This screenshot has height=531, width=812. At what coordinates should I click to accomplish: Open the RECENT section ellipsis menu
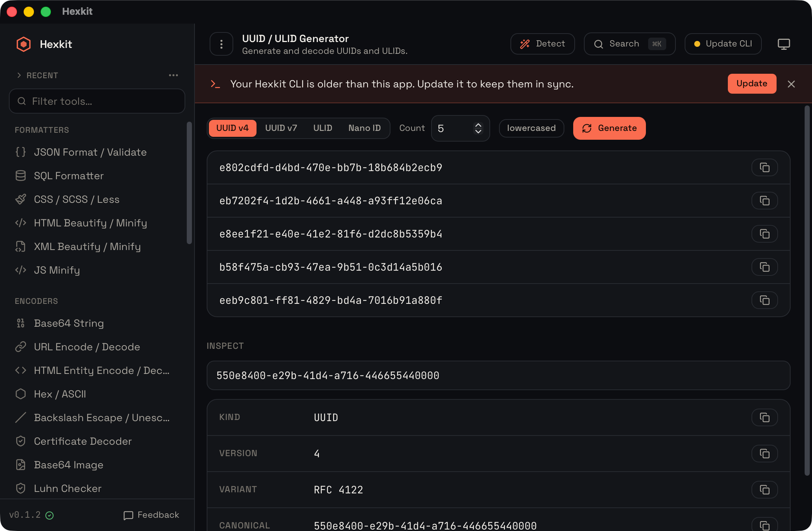click(x=173, y=75)
